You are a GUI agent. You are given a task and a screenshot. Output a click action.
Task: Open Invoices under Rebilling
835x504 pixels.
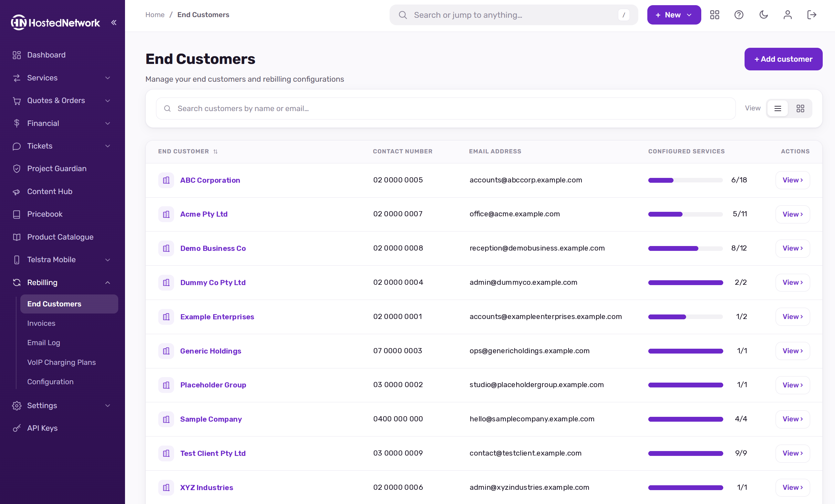click(x=41, y=323)
